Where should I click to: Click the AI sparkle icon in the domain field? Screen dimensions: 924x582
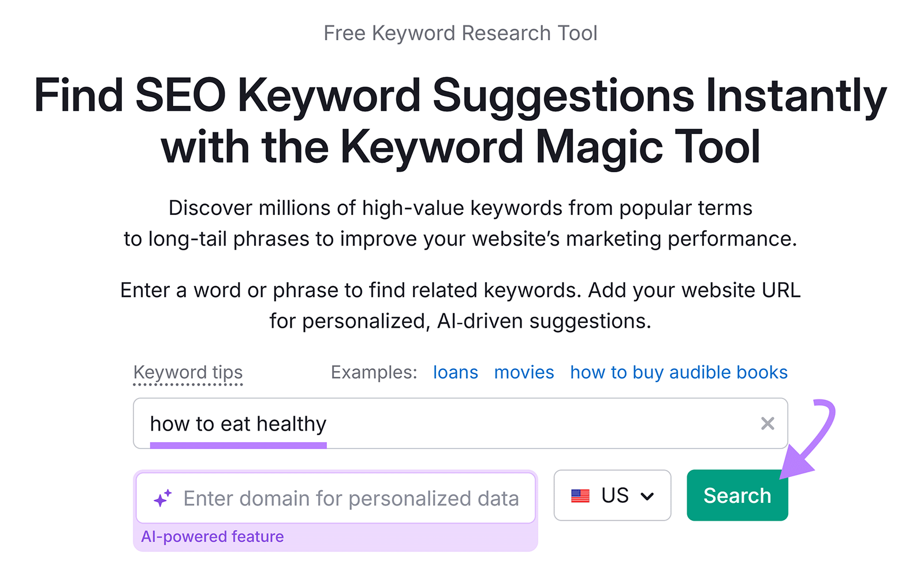click(163, 497)
